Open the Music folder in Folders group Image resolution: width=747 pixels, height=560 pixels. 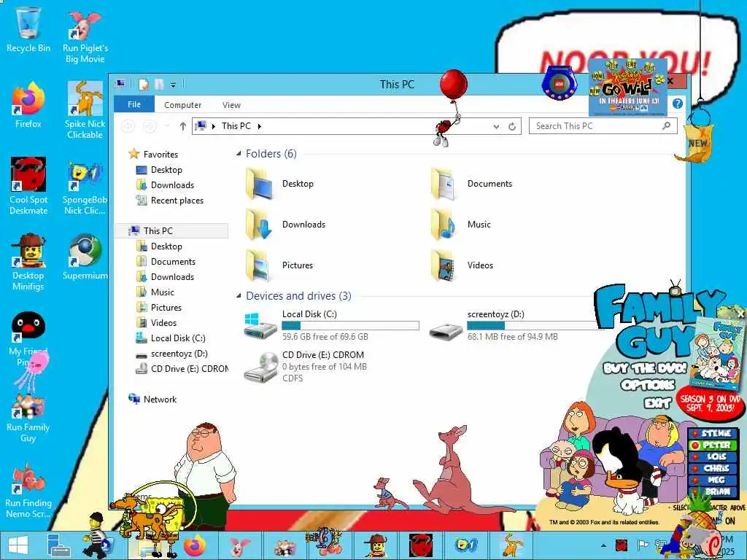click(460, 225)
